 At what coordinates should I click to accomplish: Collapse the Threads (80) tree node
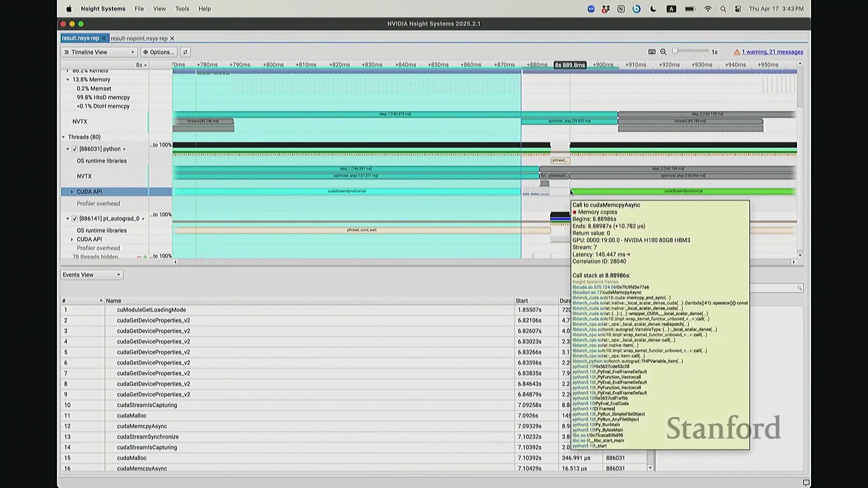(64, 137)
